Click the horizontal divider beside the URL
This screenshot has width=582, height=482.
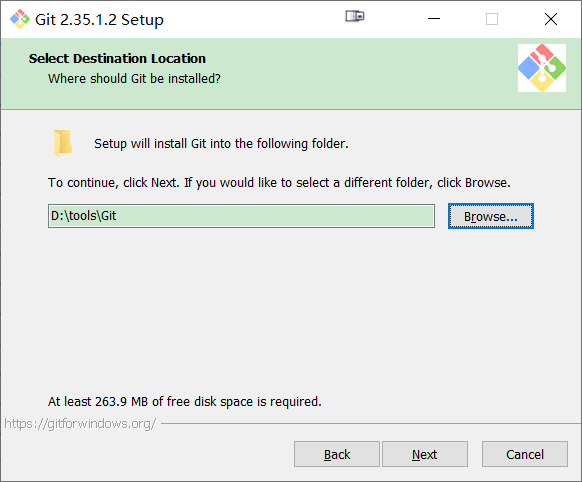(371, 423)
